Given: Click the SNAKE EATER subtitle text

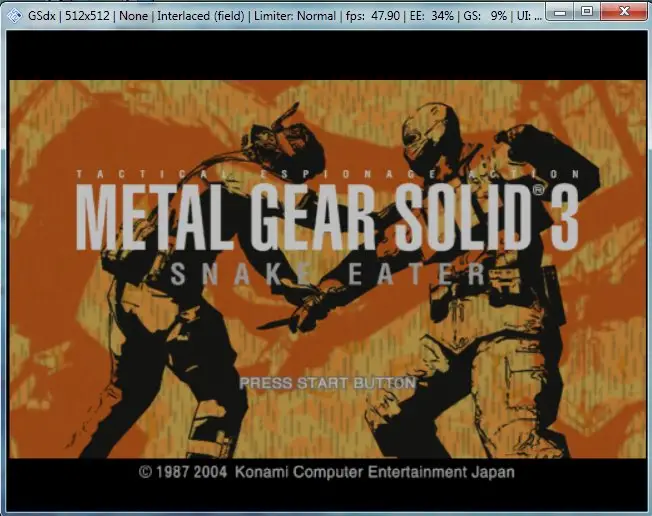Looking at the screenshot, I should 328,274.
